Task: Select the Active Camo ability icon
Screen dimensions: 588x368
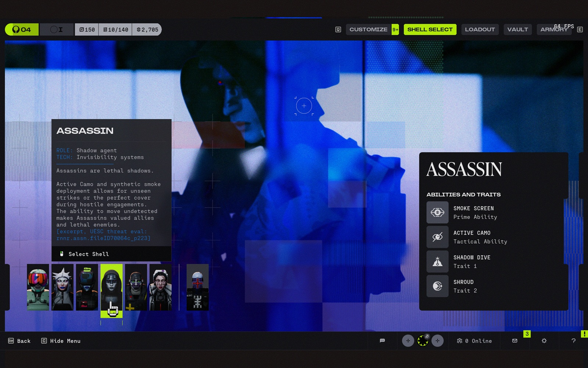Action: (x=437, y=237)
